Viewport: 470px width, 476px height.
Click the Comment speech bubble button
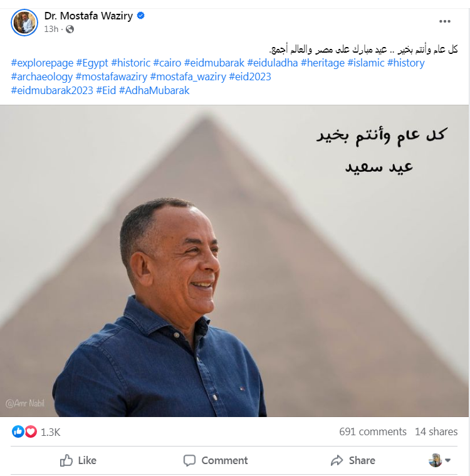216,460
